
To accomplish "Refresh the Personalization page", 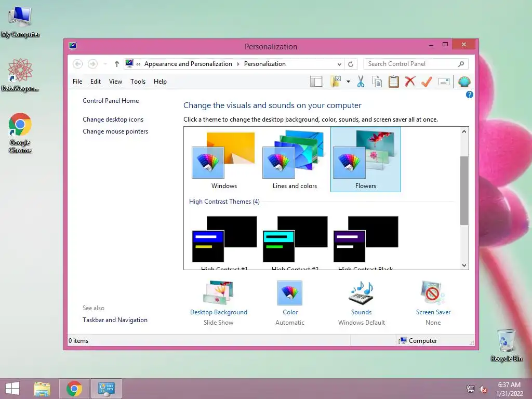I will pyautogui.click(x=351, y=64).
